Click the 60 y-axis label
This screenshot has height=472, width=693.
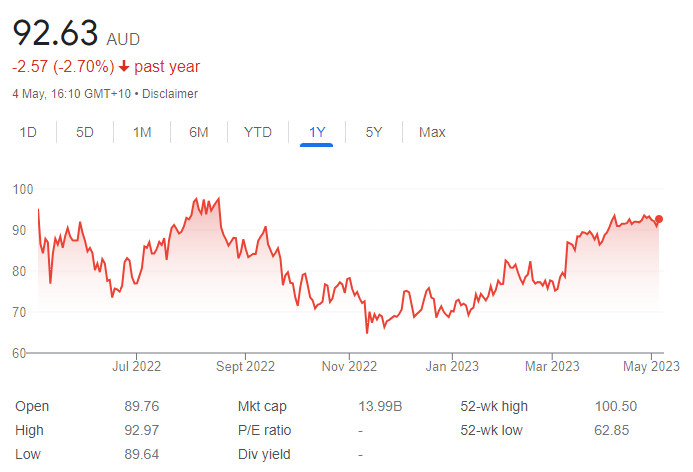coord(19,353)
